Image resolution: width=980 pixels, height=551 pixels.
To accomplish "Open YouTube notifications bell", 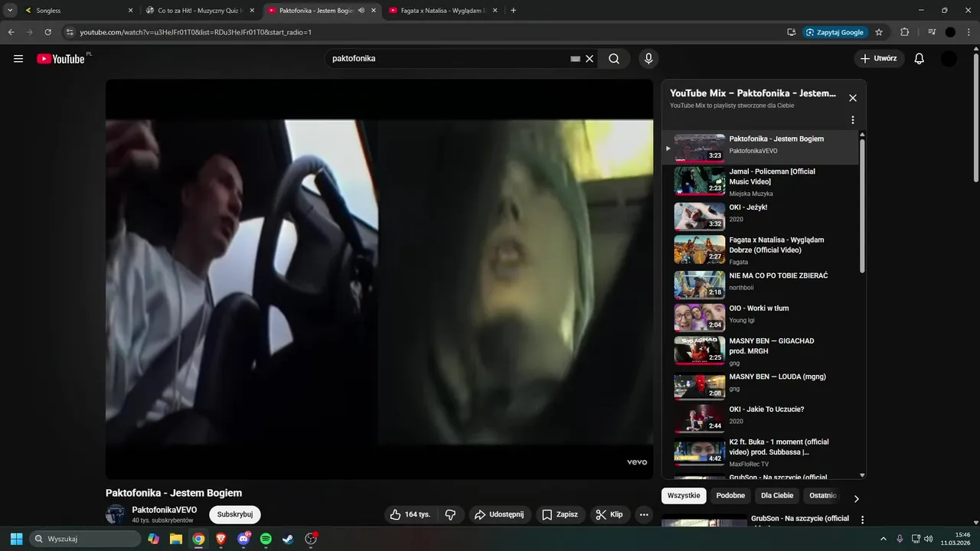I will coord(920,59).
